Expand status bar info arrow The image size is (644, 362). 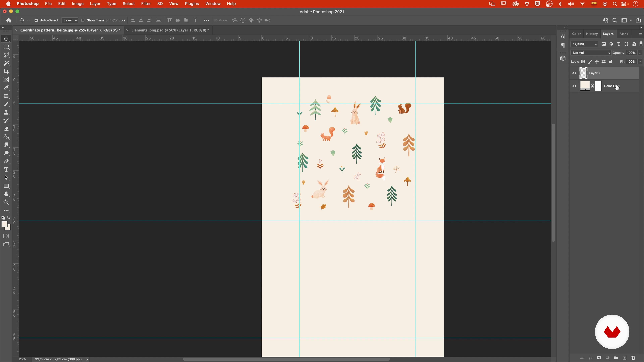point(87,359)
